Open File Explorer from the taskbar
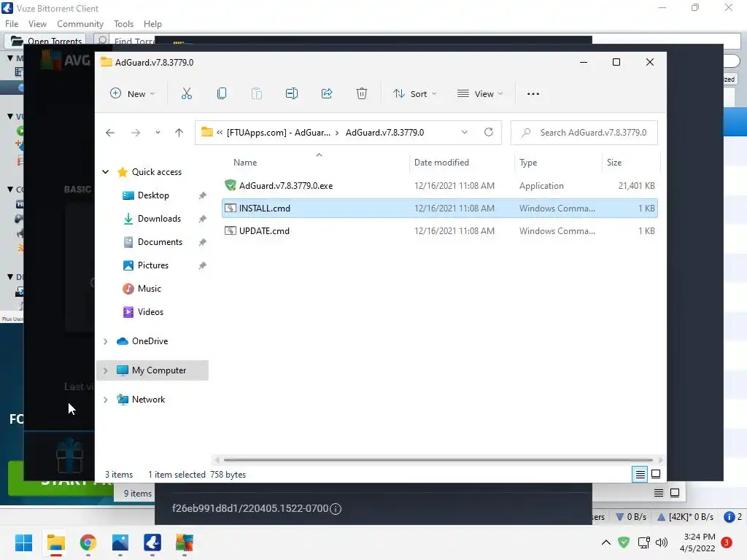 click(x=55, y=542)
